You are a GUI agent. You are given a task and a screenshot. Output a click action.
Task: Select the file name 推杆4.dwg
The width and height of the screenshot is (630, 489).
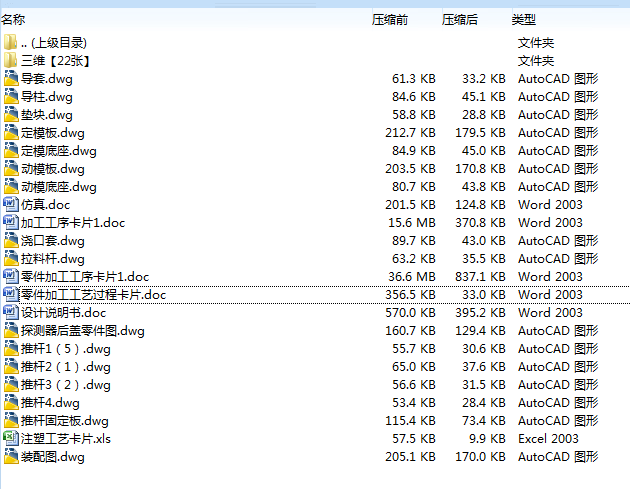50,403
